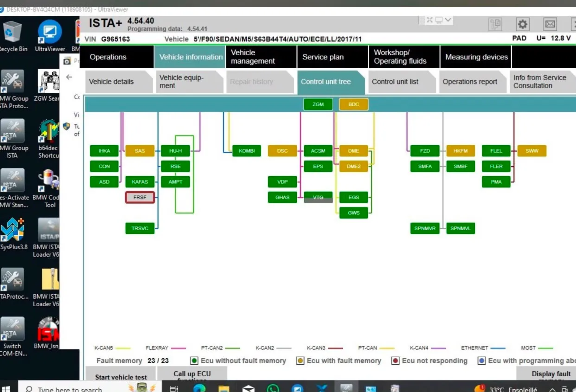Select Vehicle information menu
The image size is (576, 392).
coord(191,57)
